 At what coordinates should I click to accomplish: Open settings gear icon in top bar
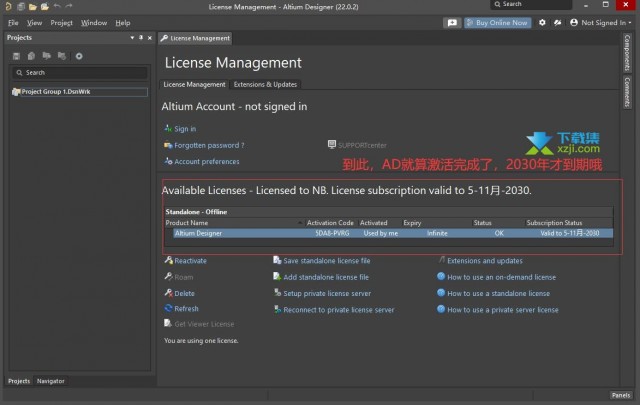tap(542, 22)
